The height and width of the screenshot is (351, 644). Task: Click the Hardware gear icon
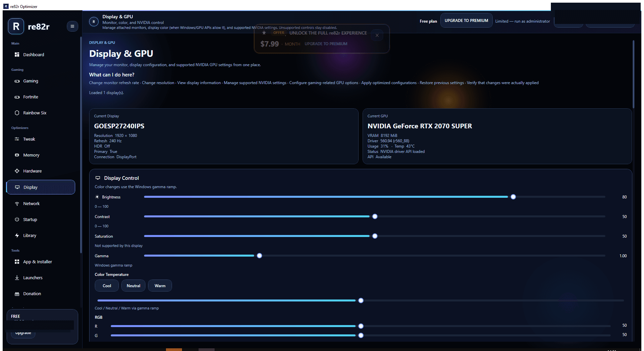[x=17, y=171]
